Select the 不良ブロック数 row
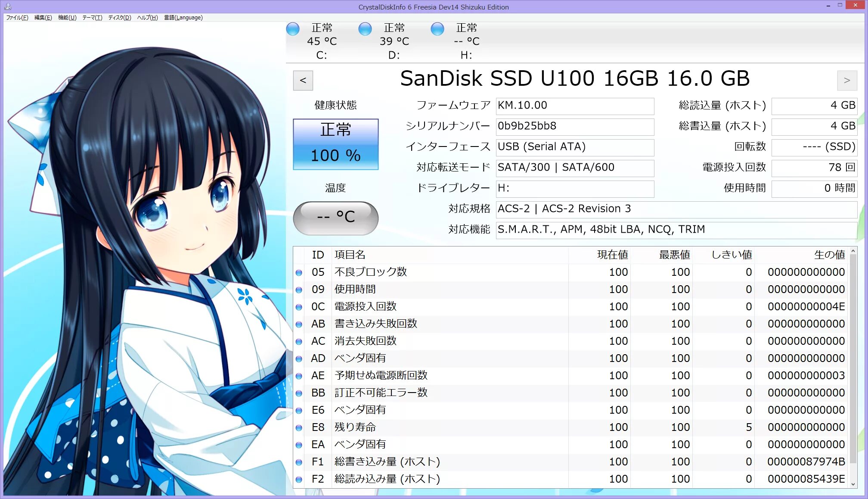This screenshot has height=499, width=868. click(571, 272)
